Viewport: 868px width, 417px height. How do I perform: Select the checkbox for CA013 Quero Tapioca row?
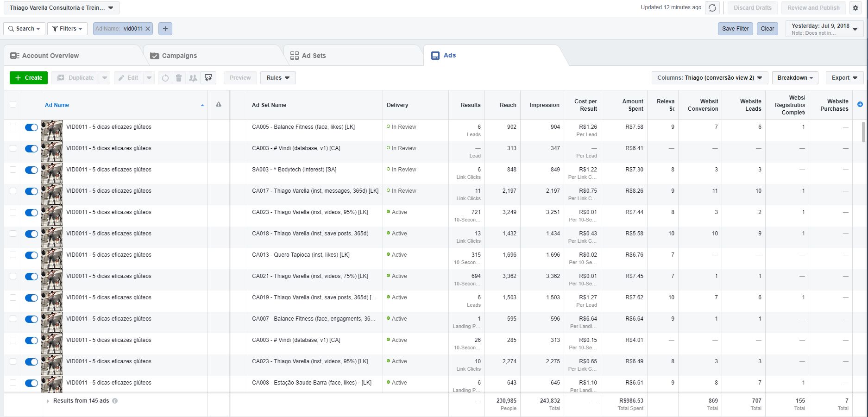pos(13,255)
